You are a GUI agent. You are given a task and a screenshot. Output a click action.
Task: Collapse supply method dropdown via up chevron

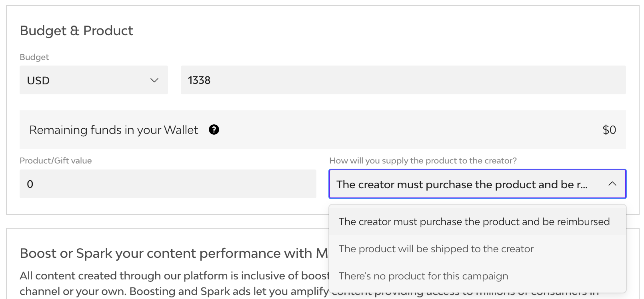612,184
